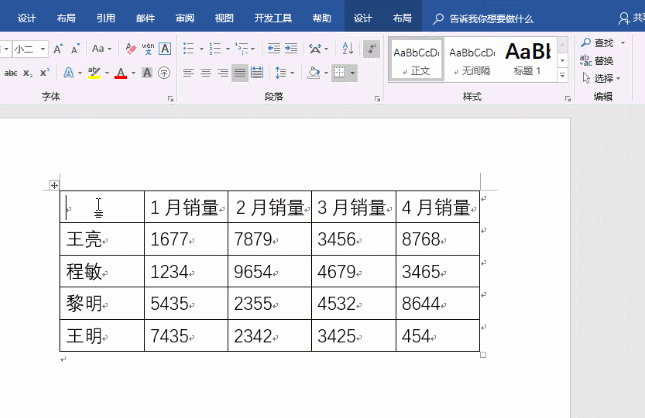Screen dimensions: 645x418
Task: Open the 开发工具 (Developer) tab
Action: coord(273,18)
